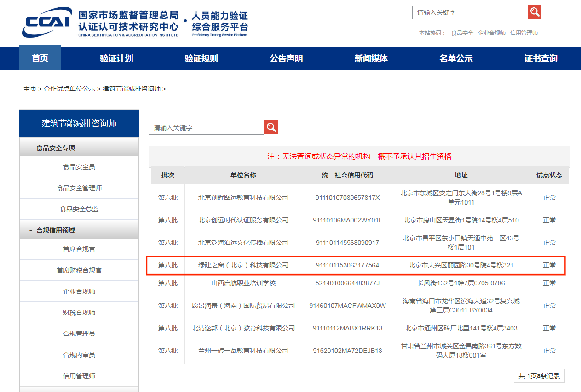
Task: Click the red search icon above the table
Action: click(x=271, y=128)
